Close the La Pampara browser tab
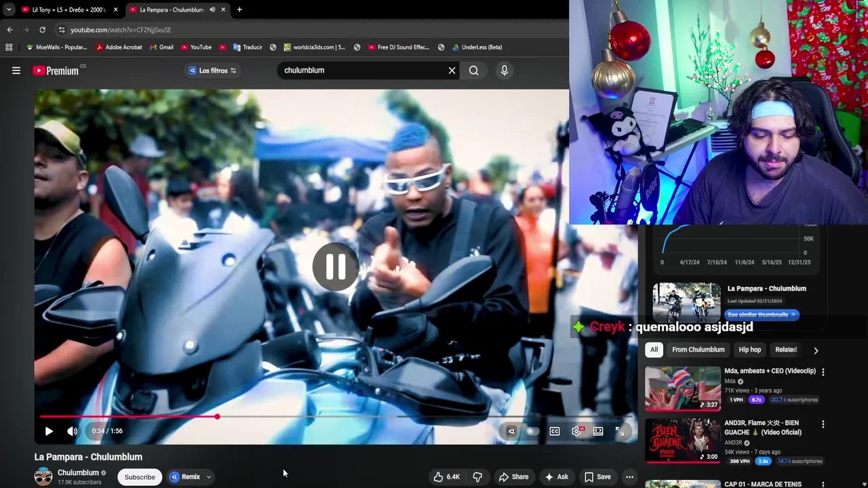 point(223,9)
